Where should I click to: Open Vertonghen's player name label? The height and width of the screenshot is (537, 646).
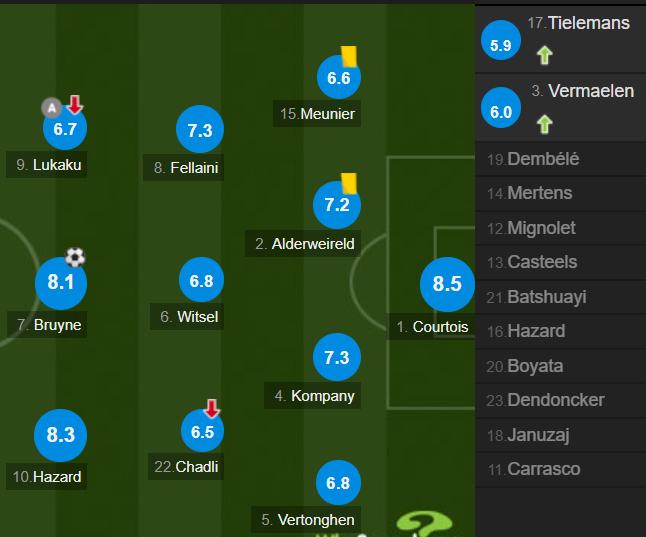[x=306, y=520]
